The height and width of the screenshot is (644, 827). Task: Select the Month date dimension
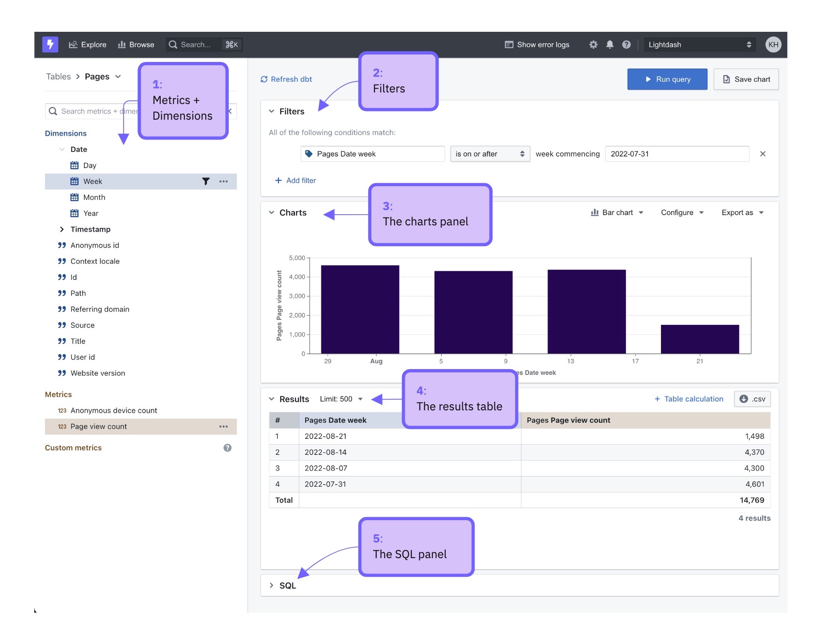coord(141,197)
